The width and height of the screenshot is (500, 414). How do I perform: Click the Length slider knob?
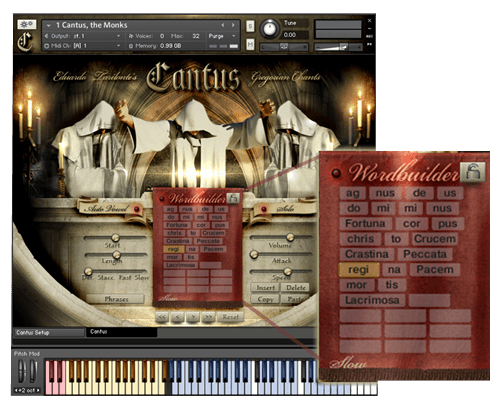116,255
